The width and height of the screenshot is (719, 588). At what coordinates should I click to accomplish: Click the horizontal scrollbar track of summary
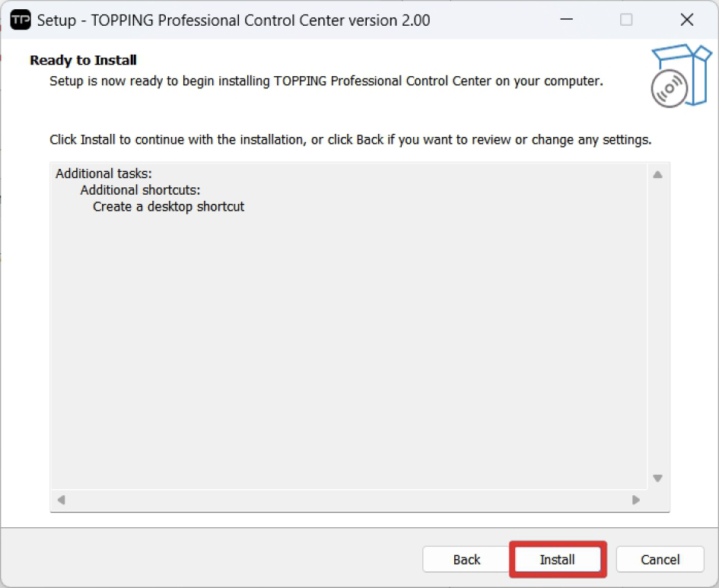[348, 500]
